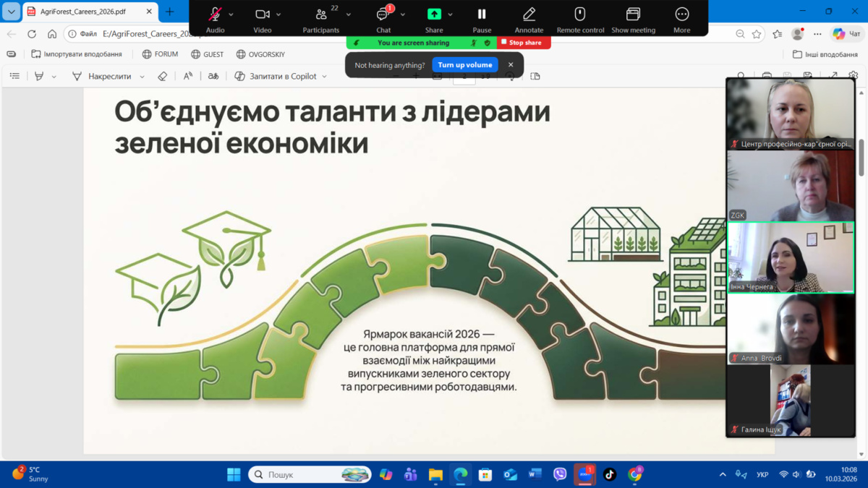Toggle Video camera in Zoom toolbar
Viewport: 868px width, 488px height.
(x=262, y=14)
